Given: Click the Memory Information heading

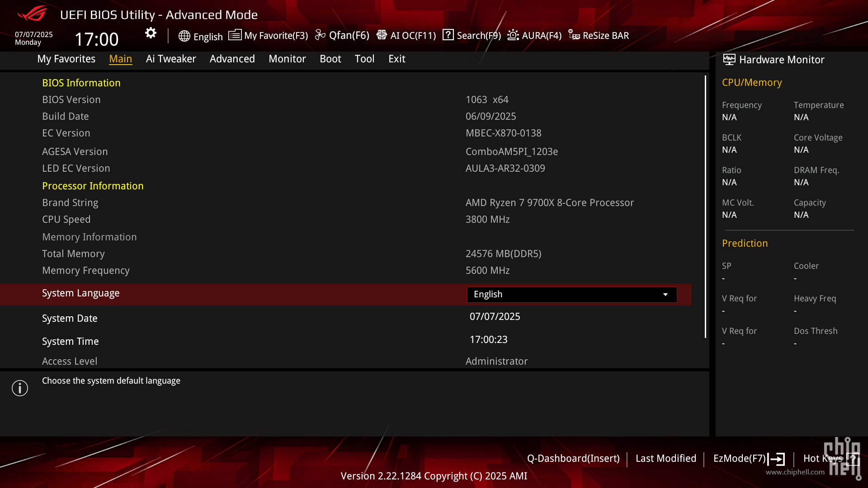Looking at the screenshot, I should [89, 237].
